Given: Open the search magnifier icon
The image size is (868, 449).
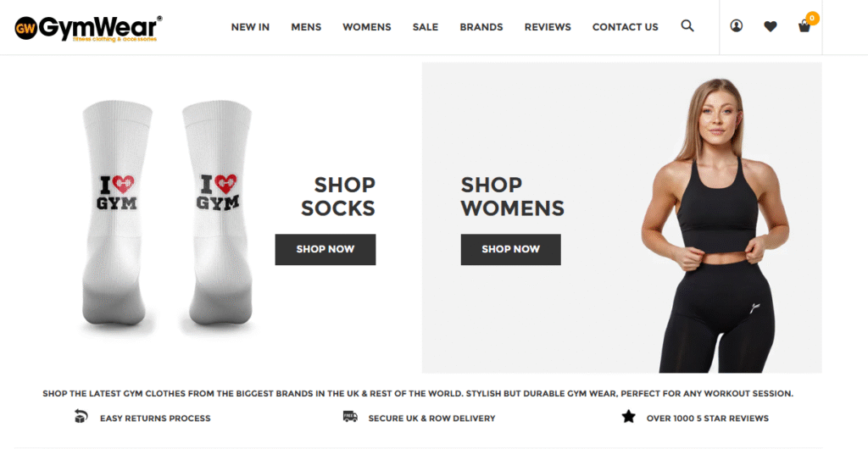Looking at the screenshot, I should pyautogui.click(x=687, y=26).
